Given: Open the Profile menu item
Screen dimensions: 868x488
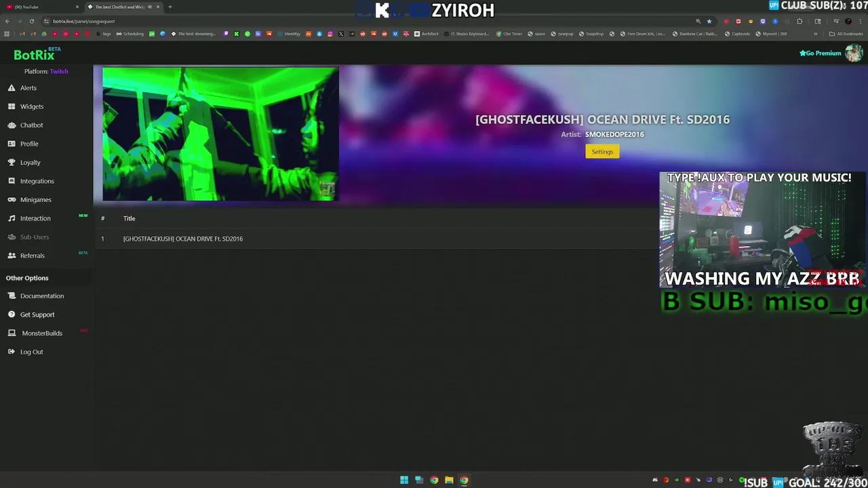Looking at the screenshot, I should point(29,144).
